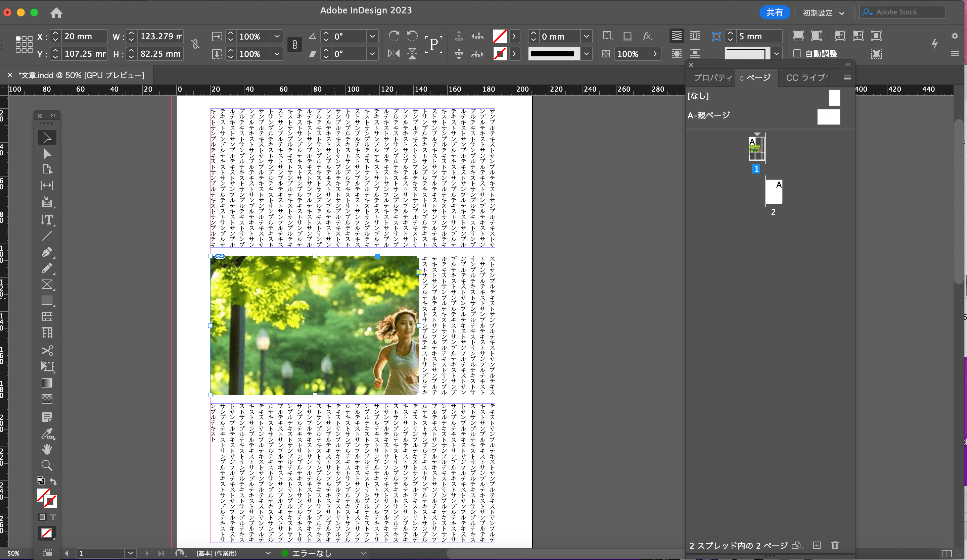Open stroke style line dropdown
Viewport: 967px width, 560px height.
click(x=586, y=54)
